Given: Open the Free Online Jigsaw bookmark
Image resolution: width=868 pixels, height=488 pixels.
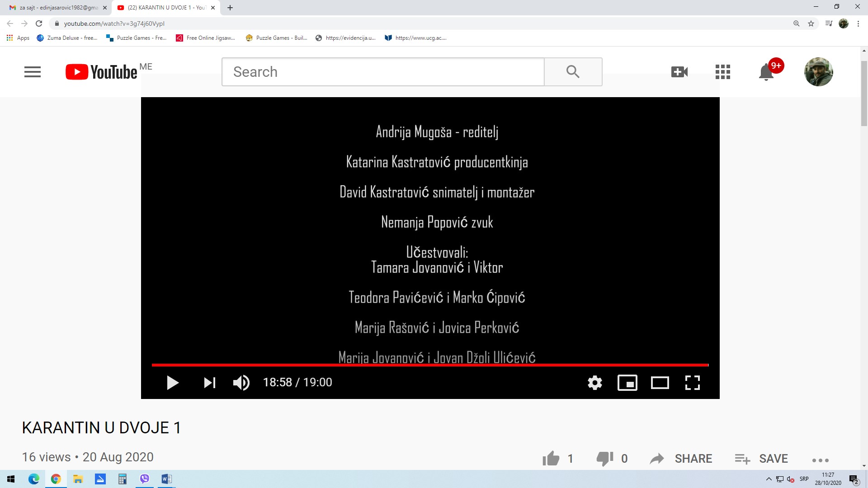Looking at the screenshot, I should tap(206, 38).
